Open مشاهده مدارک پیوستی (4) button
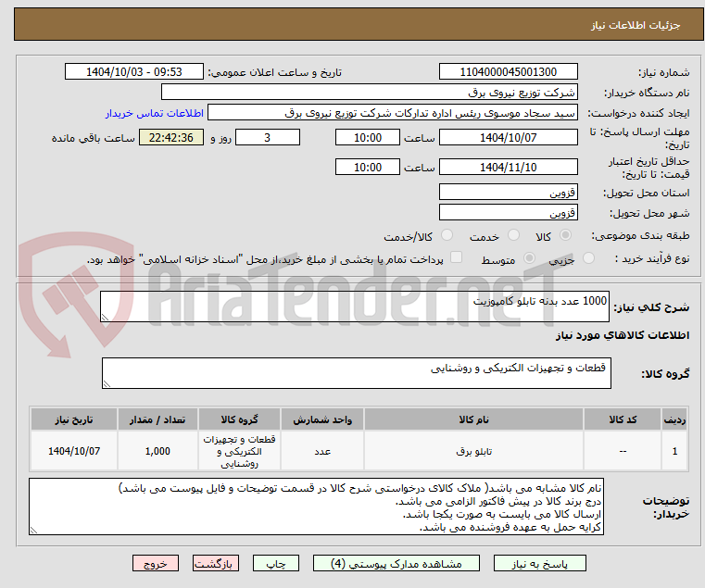This screenshot has height=588, width=705. pyautogui.click(x=397, y=563)
